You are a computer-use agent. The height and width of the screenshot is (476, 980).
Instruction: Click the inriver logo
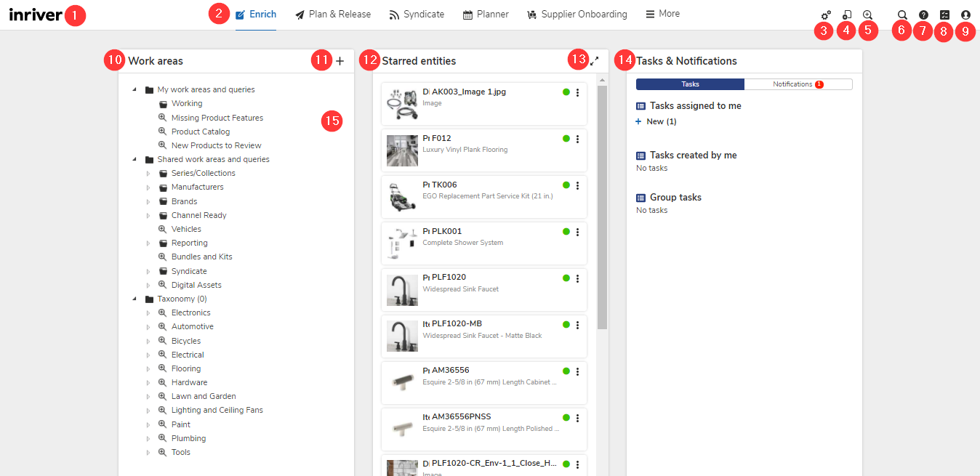click(36, 15)
